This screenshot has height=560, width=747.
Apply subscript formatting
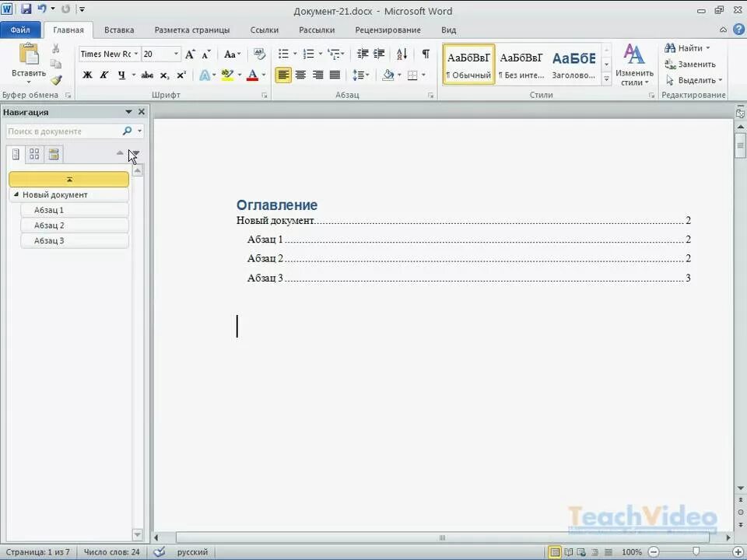pos(165,75)
